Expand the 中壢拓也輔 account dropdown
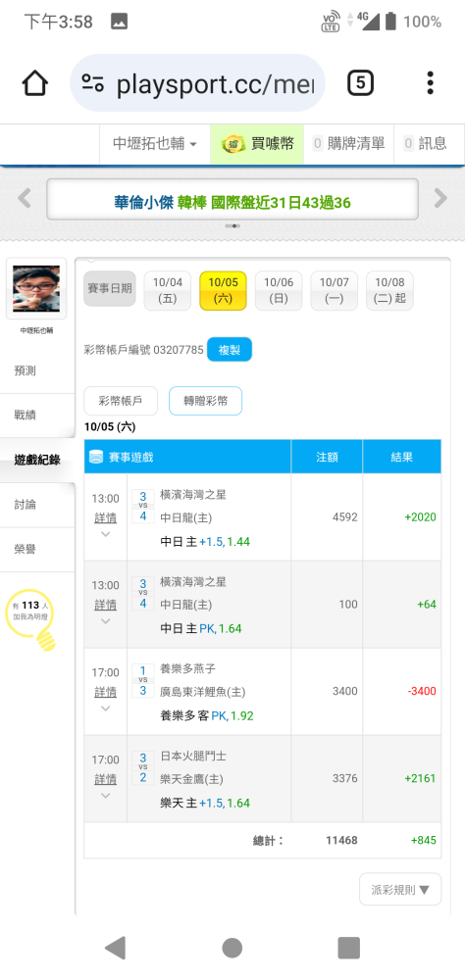The height and width of the screenshot is (980, 465). 155,144
